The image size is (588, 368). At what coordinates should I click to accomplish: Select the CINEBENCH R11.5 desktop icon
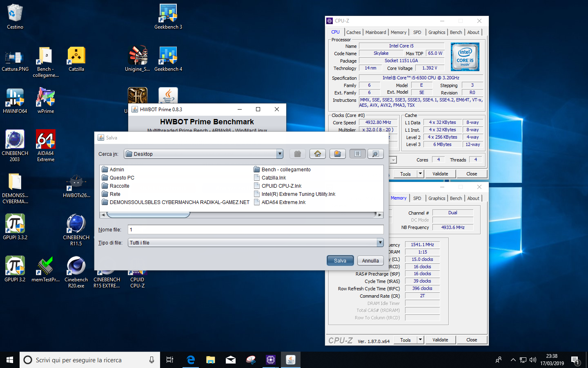(76, 230)
